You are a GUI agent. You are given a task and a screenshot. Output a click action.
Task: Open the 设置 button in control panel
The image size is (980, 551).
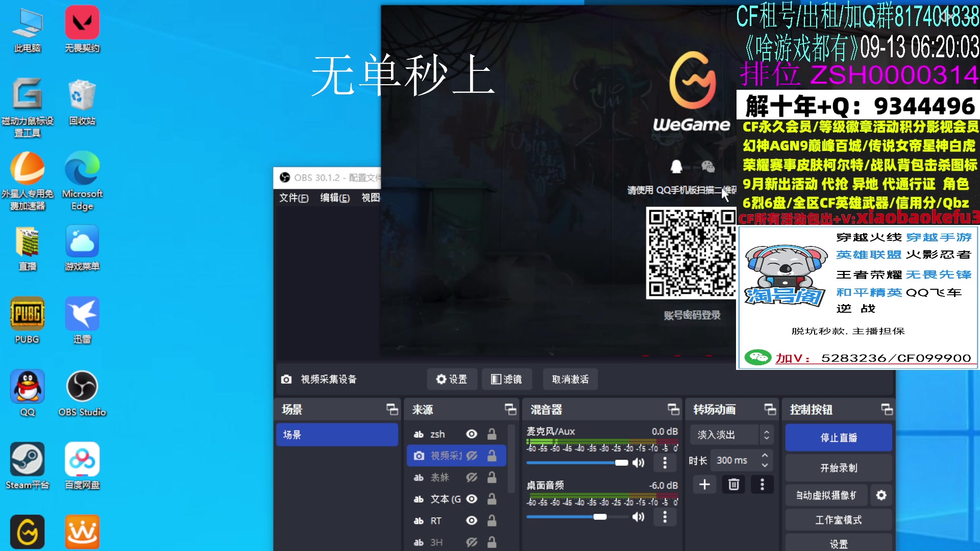[x=839, y=543]
